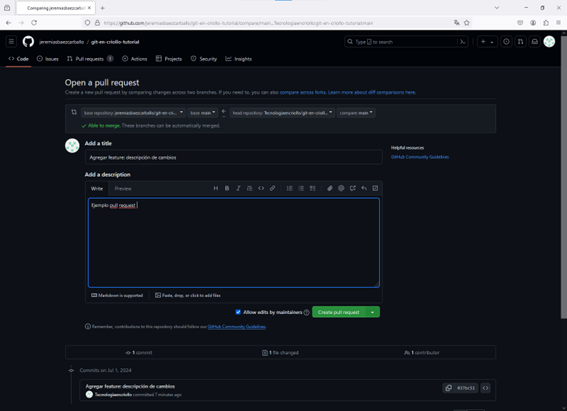Insert task list in description
The height and width of the screenshot is (411, 567).
click(312, 188)
